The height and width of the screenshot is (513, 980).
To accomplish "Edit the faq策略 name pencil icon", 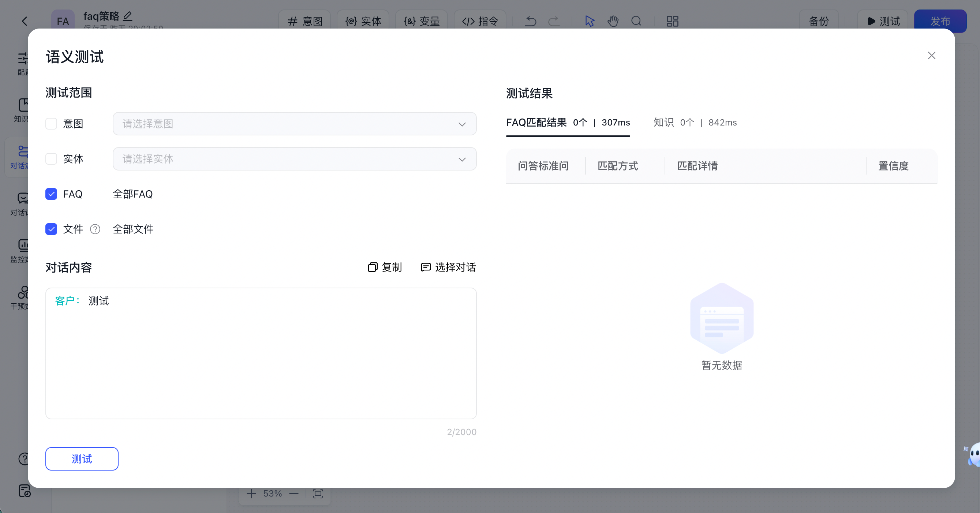I will point(128,16).
